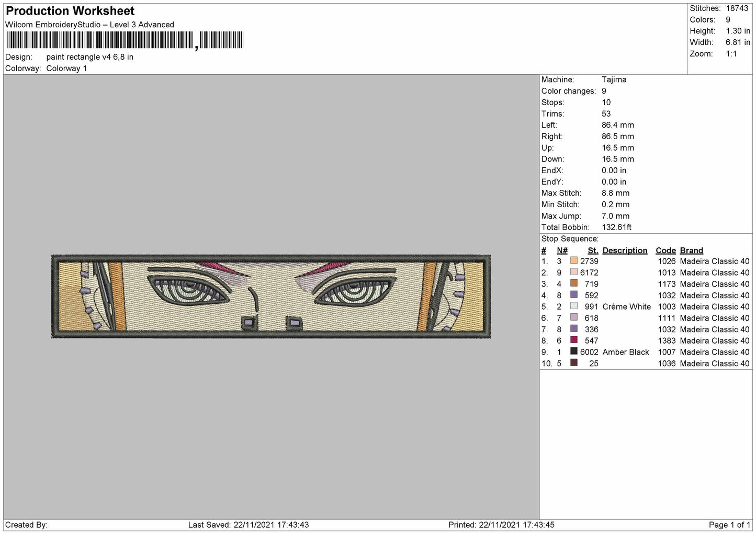Click the Machine value 'Tajima'
756x534 pixels.
pos(614,79)
